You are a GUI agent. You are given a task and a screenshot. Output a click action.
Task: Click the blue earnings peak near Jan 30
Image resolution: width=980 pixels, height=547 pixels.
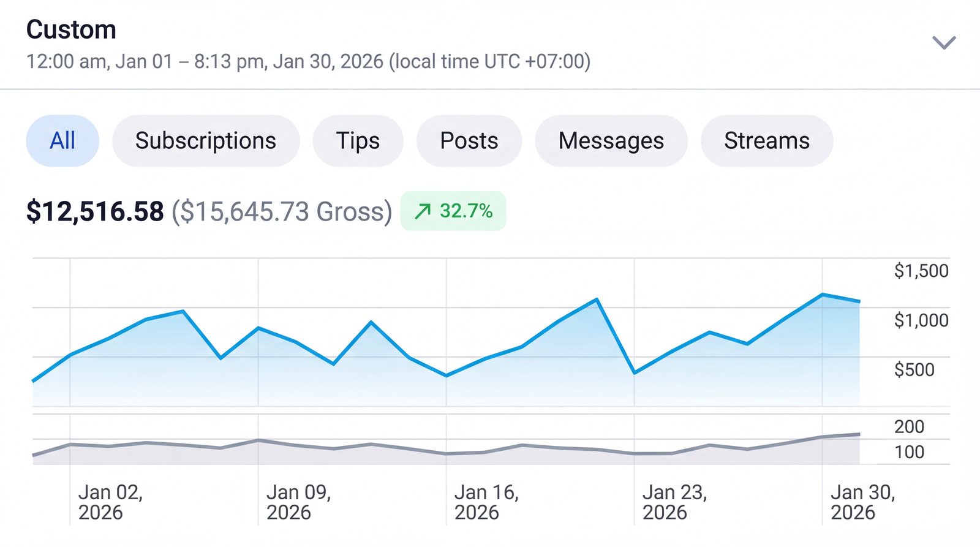tap(823, 295)
